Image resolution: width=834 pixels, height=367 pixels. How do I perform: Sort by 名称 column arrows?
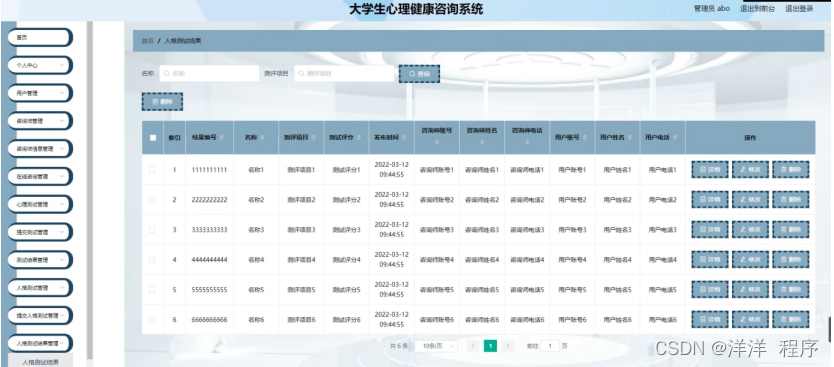pyautogui.click(x=262, y=138)
